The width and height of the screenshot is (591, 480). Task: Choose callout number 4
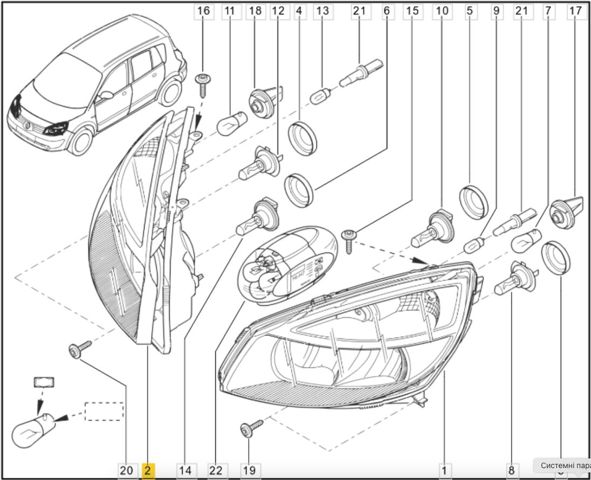point(299,11)
